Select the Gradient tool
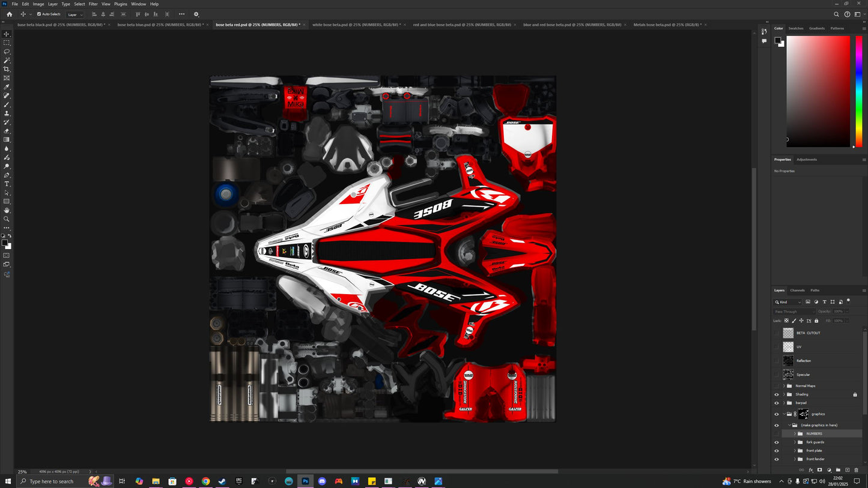Viewport: 868px width, 488px height. coord(7,140)
